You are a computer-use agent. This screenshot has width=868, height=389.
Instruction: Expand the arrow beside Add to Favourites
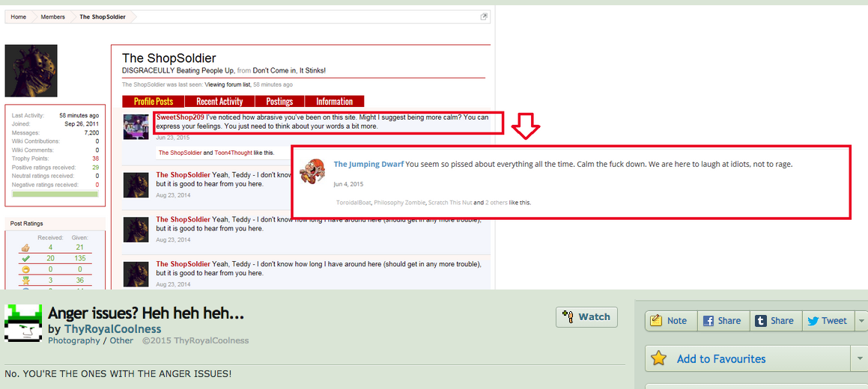pos(860,358)
